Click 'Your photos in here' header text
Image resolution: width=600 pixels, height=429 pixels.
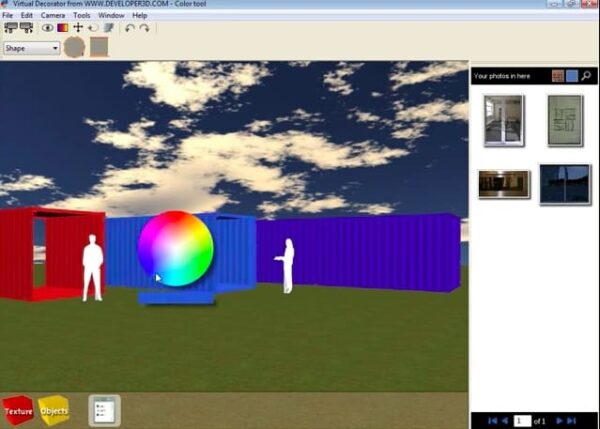(x=502, y=76)
